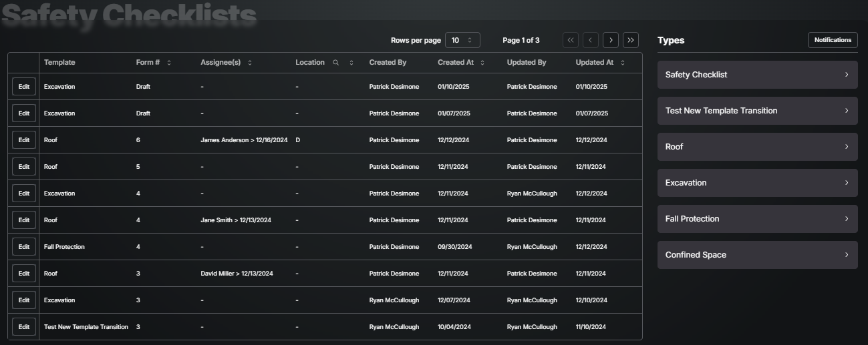Expand the Safety Checklist type
Viewport: 868px width, 345px height.
pyautogui.click(x=757, y=75)
